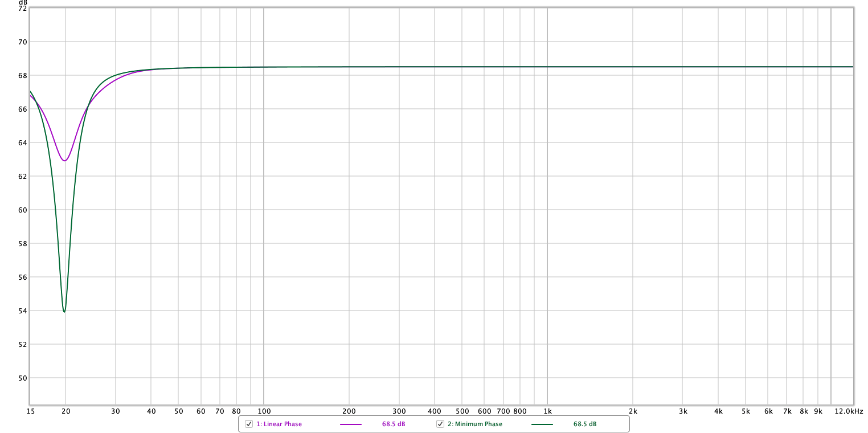868x433 pixels.
Task: Click the 1k frequency axis label
Action: point(547,411)
